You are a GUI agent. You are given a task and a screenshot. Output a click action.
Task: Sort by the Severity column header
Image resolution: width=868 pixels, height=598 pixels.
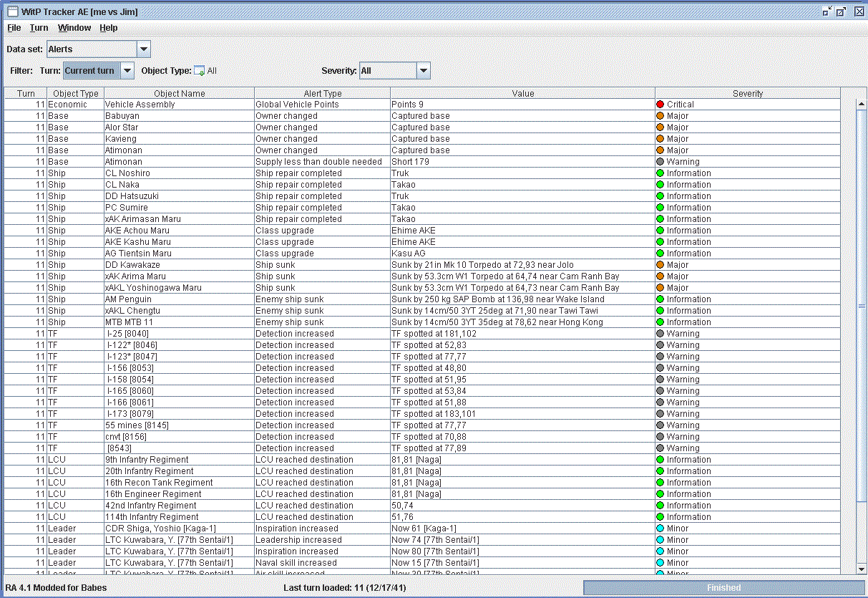point(748,93)
